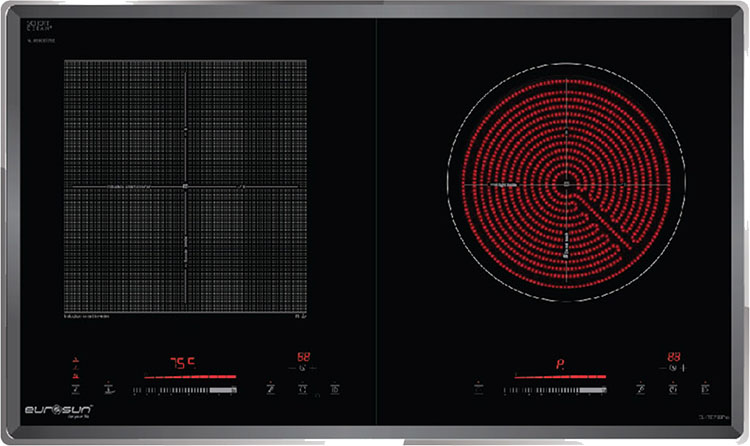Tap the last touch key on the induction panel

click(335, 388)
